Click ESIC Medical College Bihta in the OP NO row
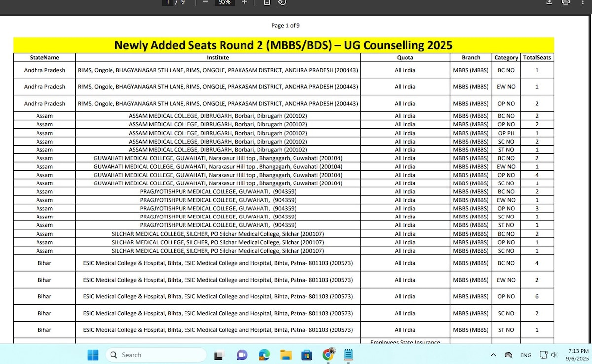592x364 pixels. click(x=218, y=297)
